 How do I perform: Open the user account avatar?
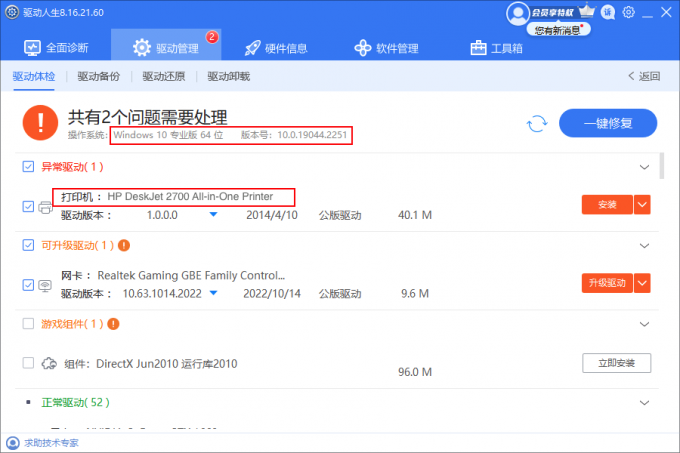click(x=516, y=13)
